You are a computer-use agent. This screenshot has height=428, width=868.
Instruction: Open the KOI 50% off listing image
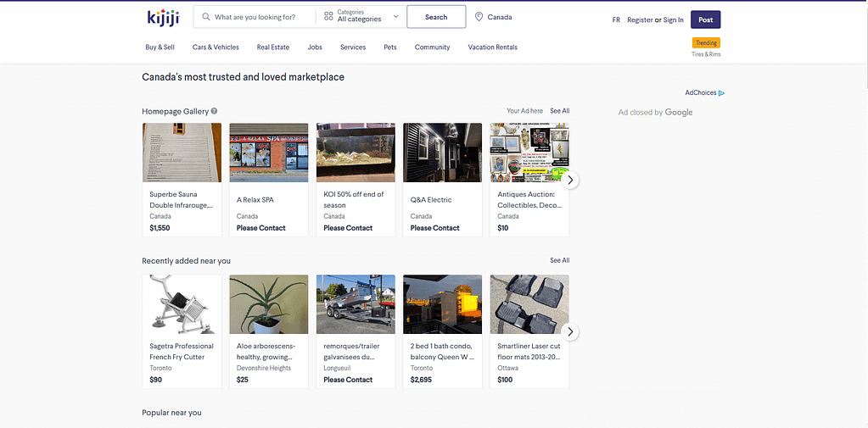point(356,153)
